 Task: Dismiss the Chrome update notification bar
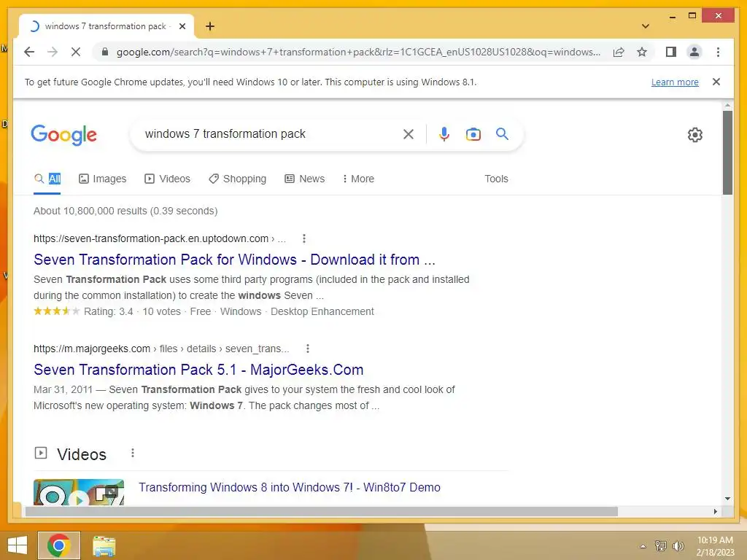click(x=716, y=82)
